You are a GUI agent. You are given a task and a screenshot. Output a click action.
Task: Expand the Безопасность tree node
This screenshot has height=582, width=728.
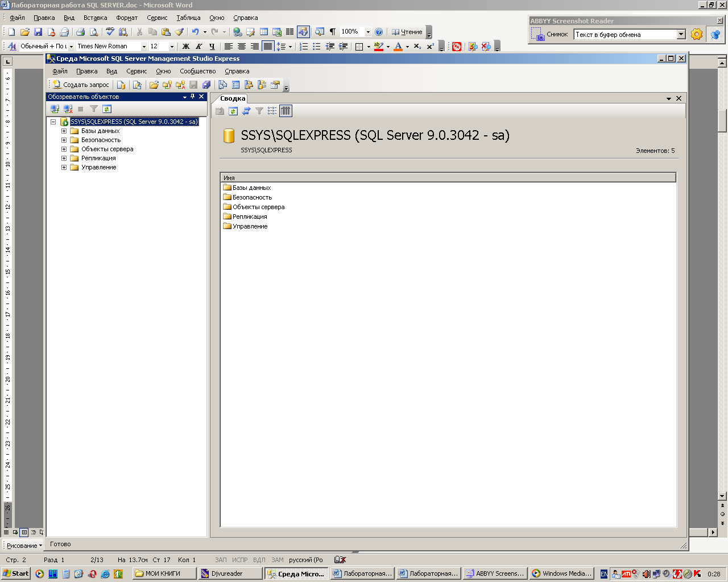point(64,140)
